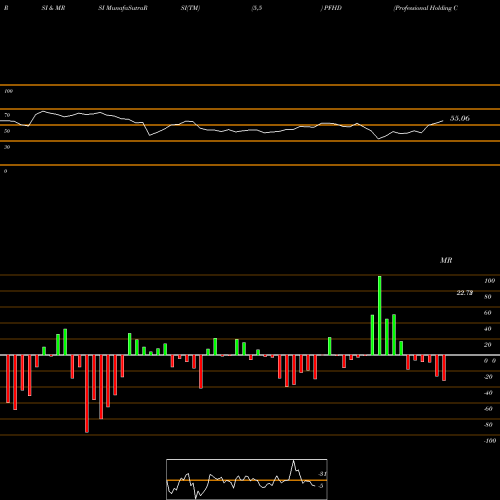
Task: Click the MR axis label -40
Action: [488, 393]
